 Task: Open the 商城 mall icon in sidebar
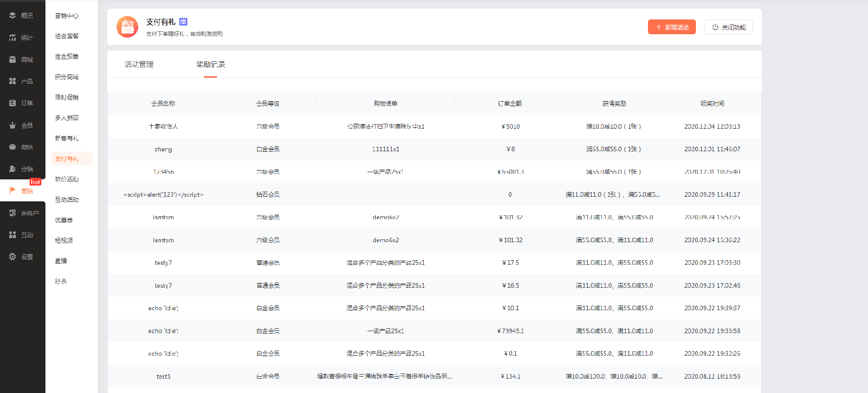[x=12, y=60]
